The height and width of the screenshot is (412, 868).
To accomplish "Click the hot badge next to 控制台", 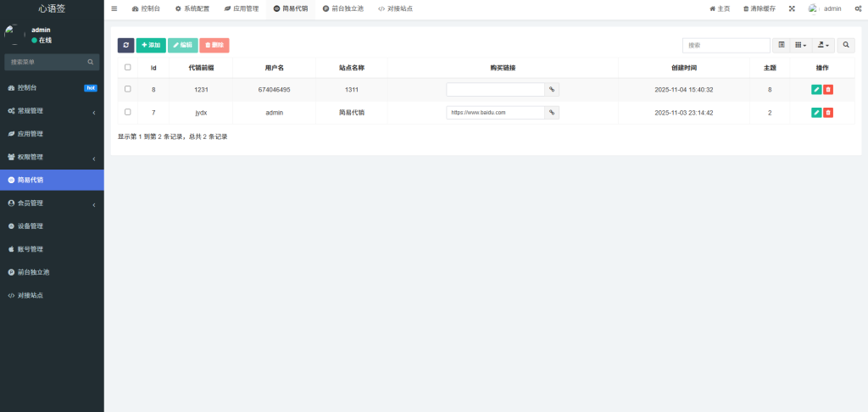I will pos(91,88).
